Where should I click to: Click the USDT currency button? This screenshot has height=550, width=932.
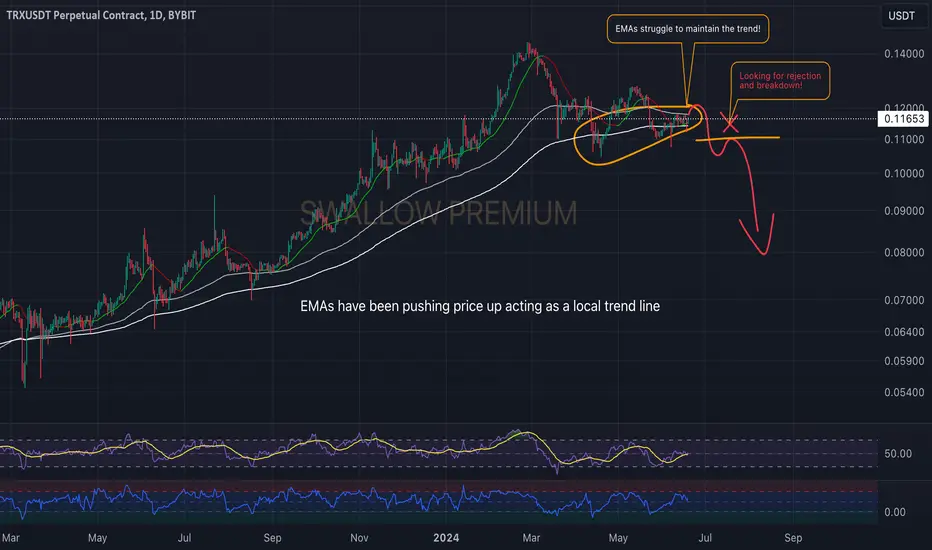pos(901,16)
